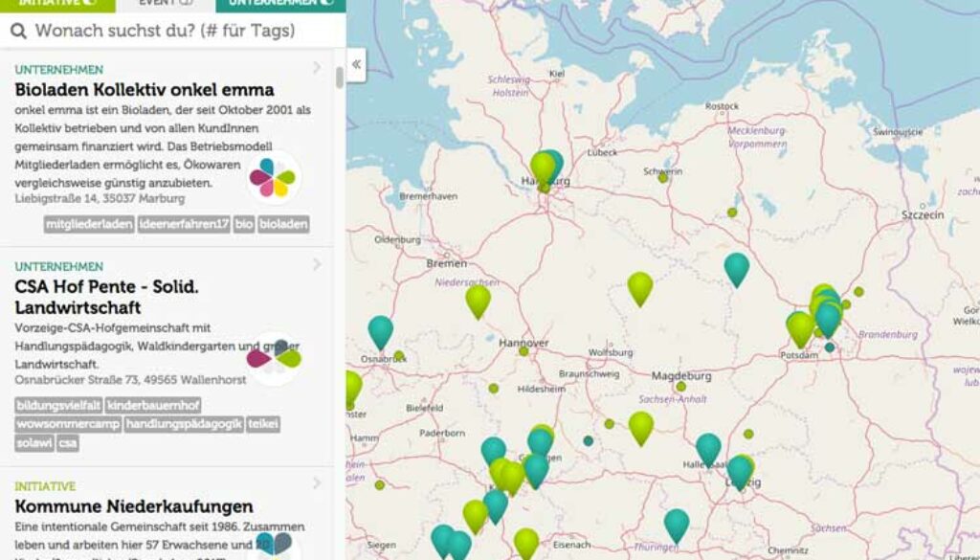Click the search magnifier icon

[x=18, y=31]
